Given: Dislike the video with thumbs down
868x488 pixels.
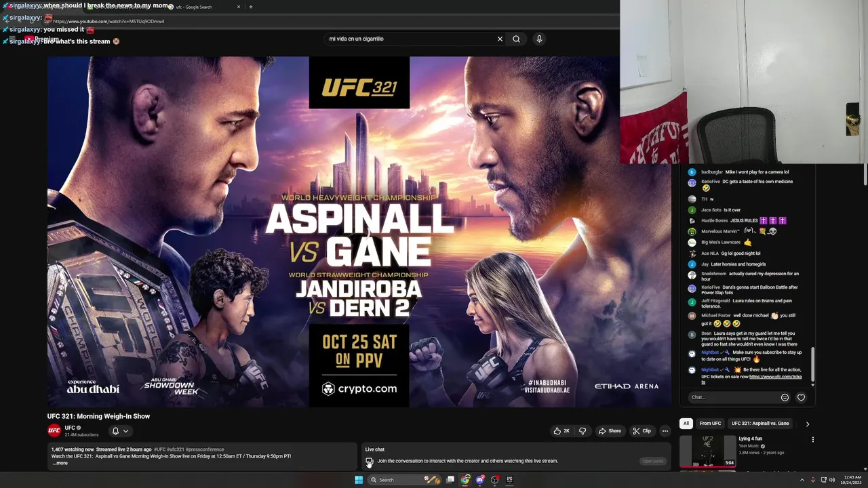Looking at the screenshot, I should [x=582, y=431].
